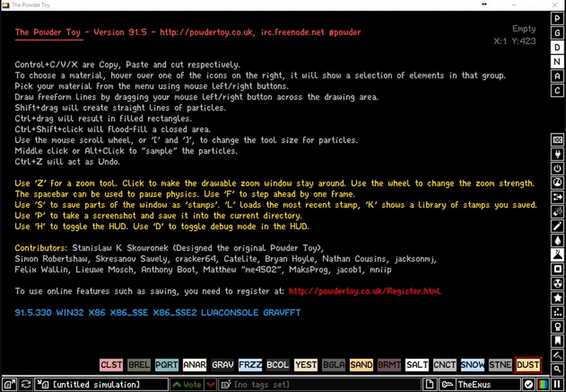Image resolution: width=566 pixels, height=392 pixels.
Task: Click the green Vote upvote button
Action: click(x=187, y=384)
